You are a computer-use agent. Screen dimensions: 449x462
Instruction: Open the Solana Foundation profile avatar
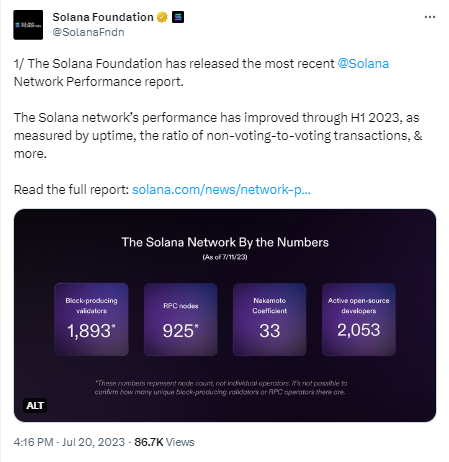(x=28, y=25)
